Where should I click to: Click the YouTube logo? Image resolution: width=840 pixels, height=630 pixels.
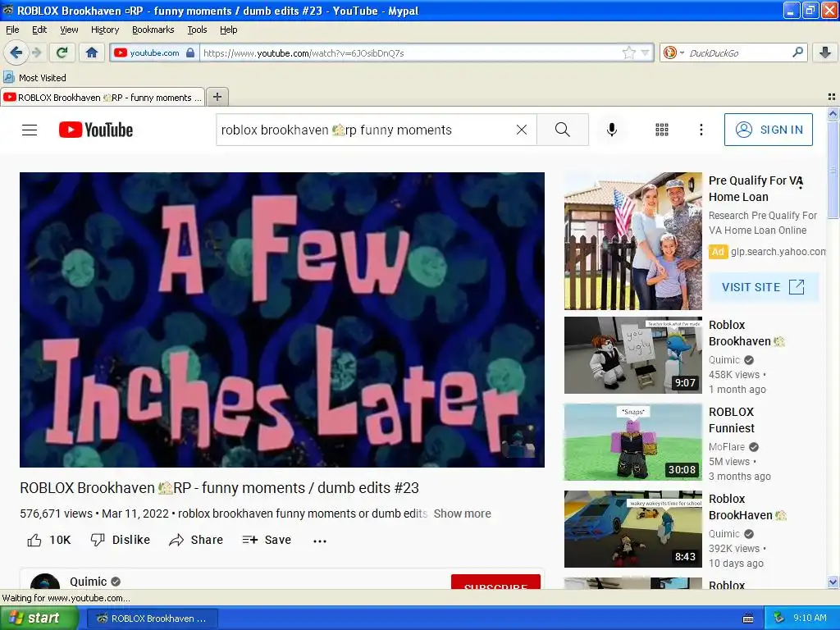click(96, 130)
